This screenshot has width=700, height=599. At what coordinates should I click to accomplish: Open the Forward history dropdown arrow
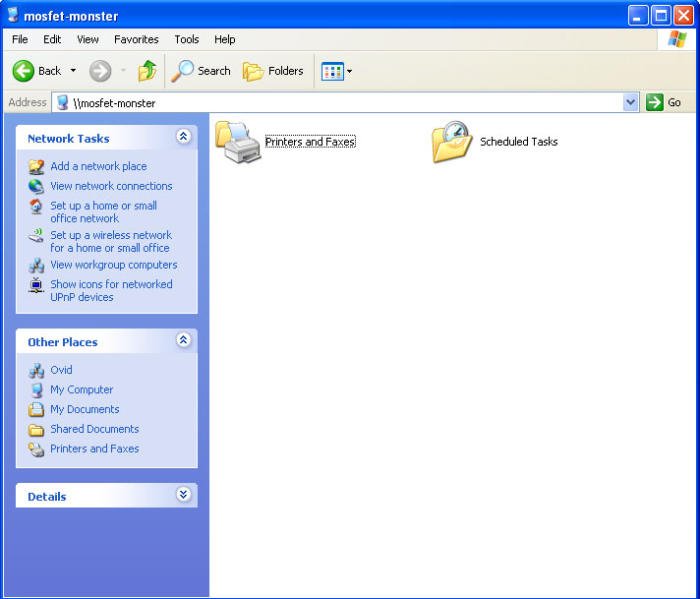click(x=123, y=71)
